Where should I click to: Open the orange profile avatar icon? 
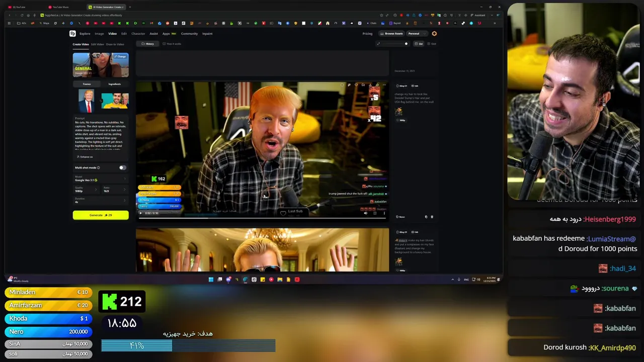click(434, 34)
